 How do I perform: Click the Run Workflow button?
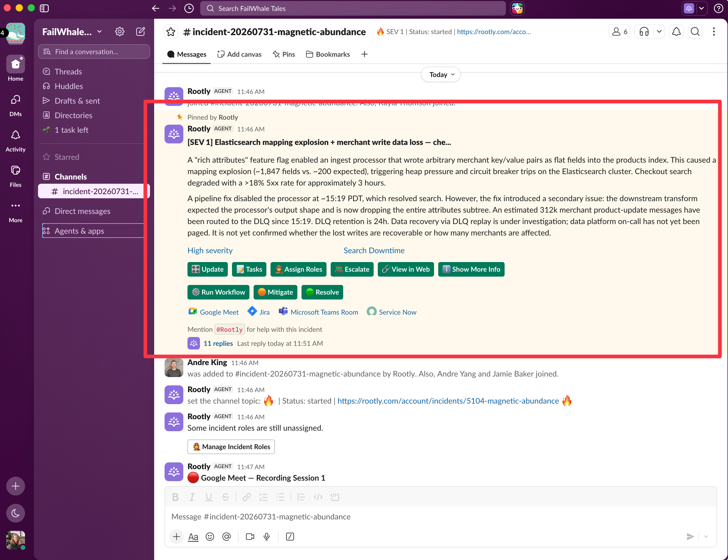click(x=218, y=292)
